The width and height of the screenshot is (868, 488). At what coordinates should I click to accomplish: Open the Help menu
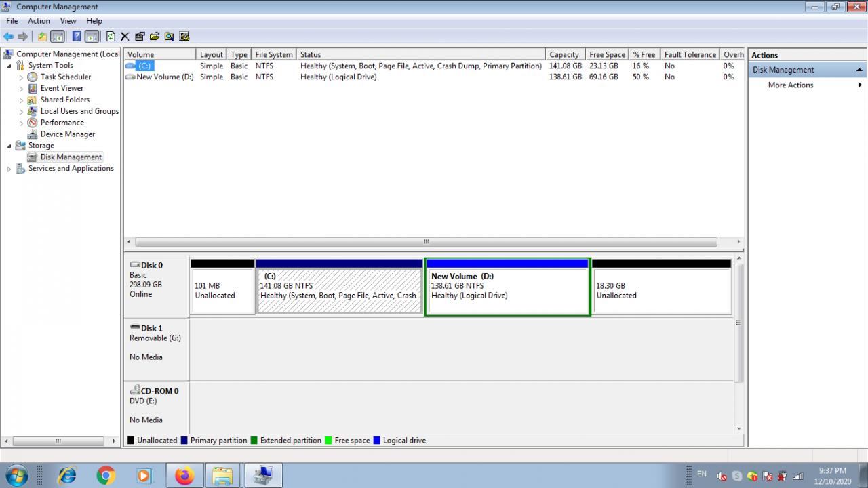pos(94,21)
